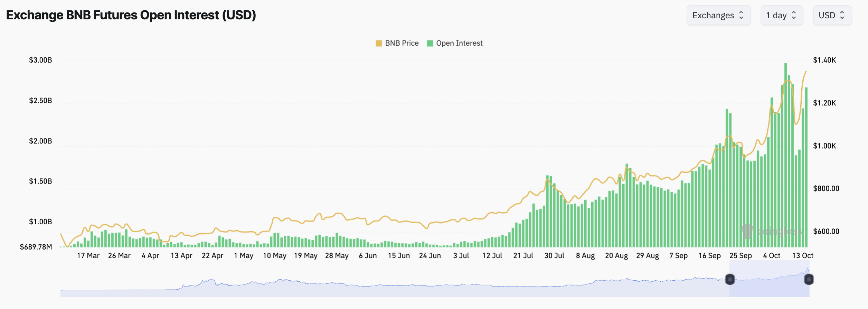Click the left pause-style range handle icon

tap(730, 279)
